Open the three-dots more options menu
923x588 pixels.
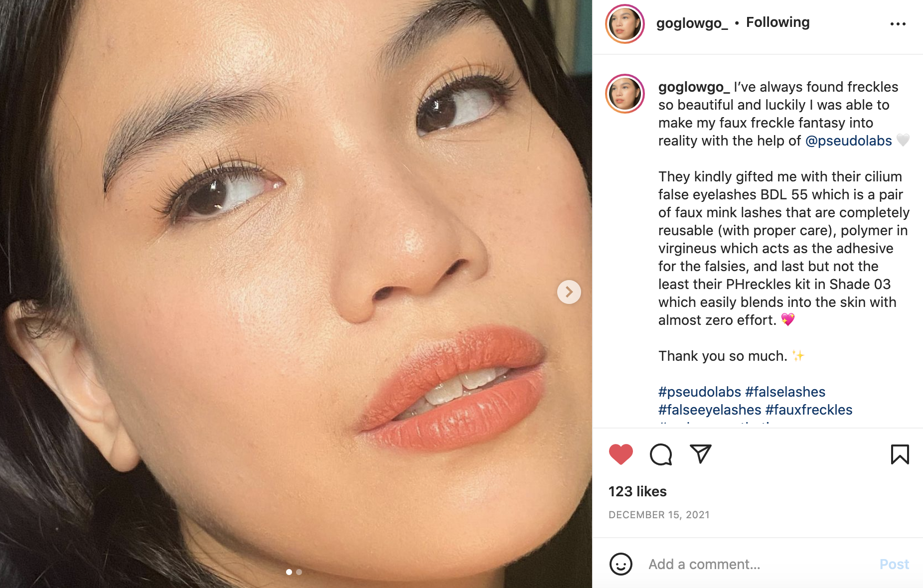(898, 24)
